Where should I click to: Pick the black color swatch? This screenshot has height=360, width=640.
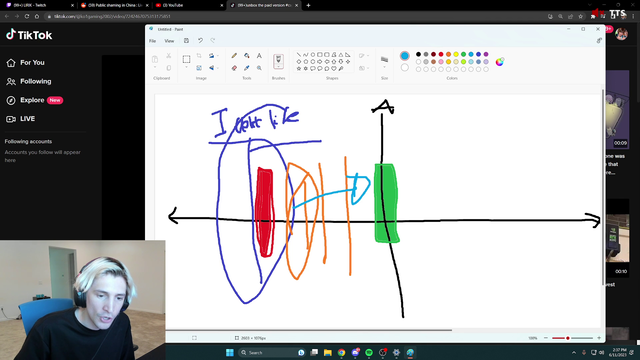click(418, 54)
